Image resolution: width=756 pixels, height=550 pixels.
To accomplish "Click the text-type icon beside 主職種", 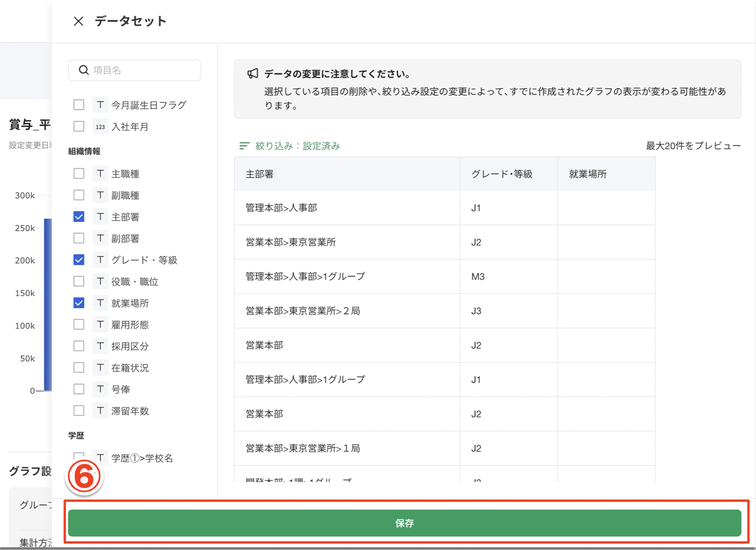I will click(100, 173).
